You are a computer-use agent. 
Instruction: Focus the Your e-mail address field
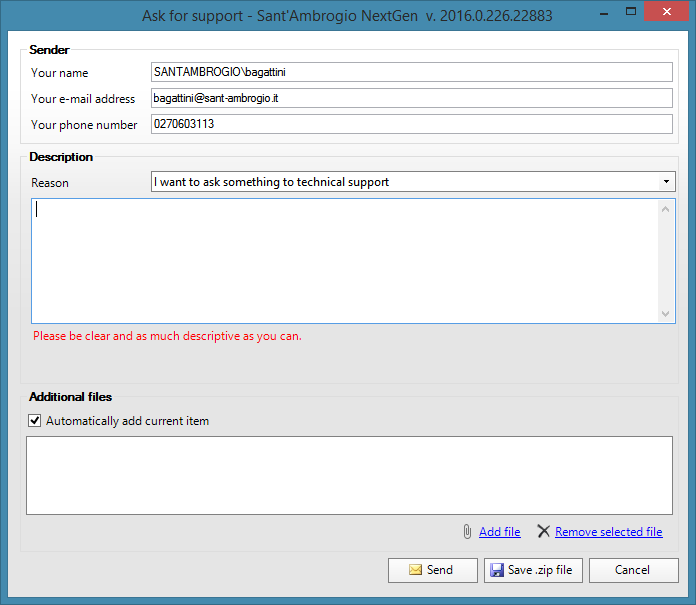click(x=411, y=98)
